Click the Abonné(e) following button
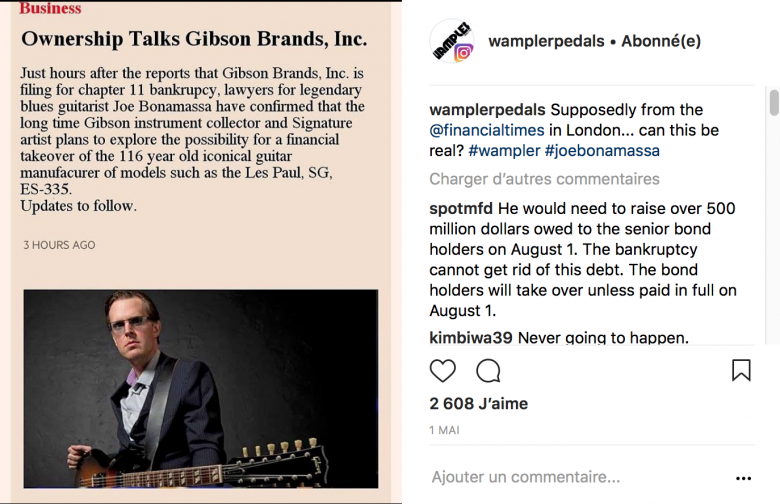This screenshot has height=504, width=780. (x=661, y=41)
